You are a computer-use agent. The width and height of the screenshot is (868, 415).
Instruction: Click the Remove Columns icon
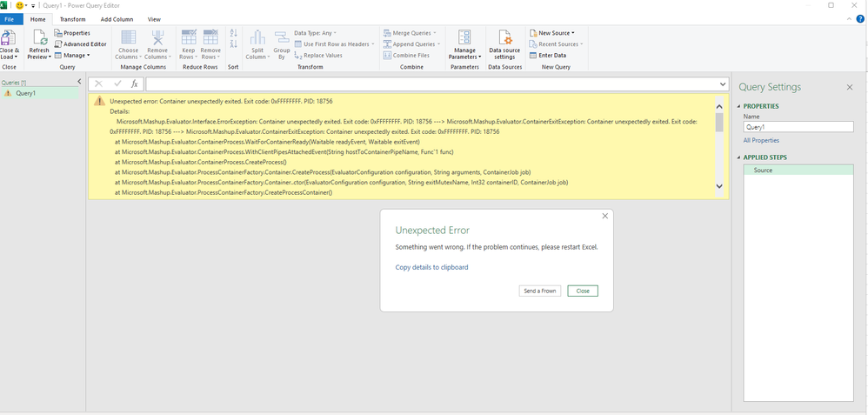coord(157,37)
